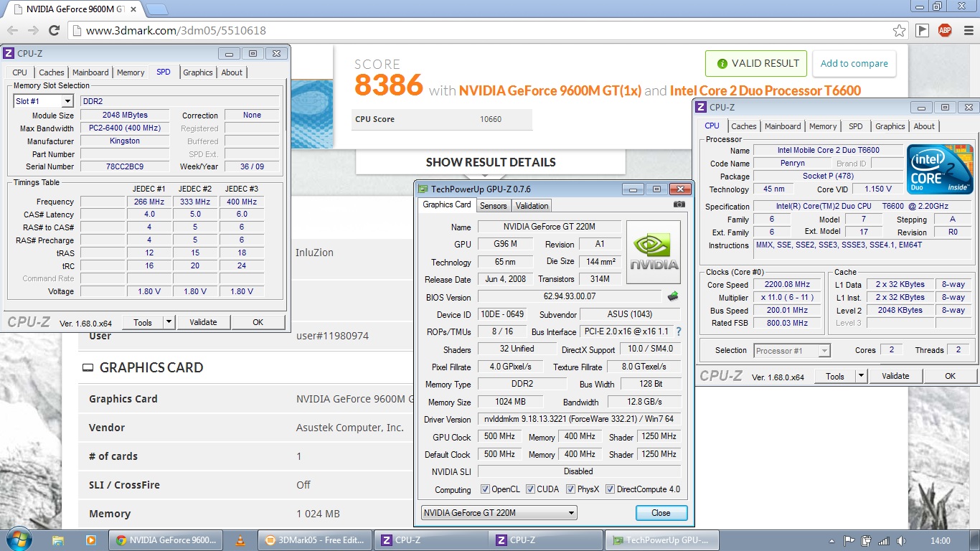This screenshot has height=551, width=980.
Task: Switch to Sensors tab in GPU-Z
Action: coord(493,206)
